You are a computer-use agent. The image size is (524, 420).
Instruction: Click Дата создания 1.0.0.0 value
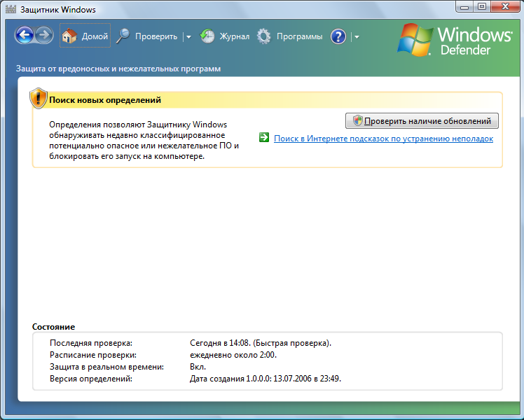coord(266,379)
